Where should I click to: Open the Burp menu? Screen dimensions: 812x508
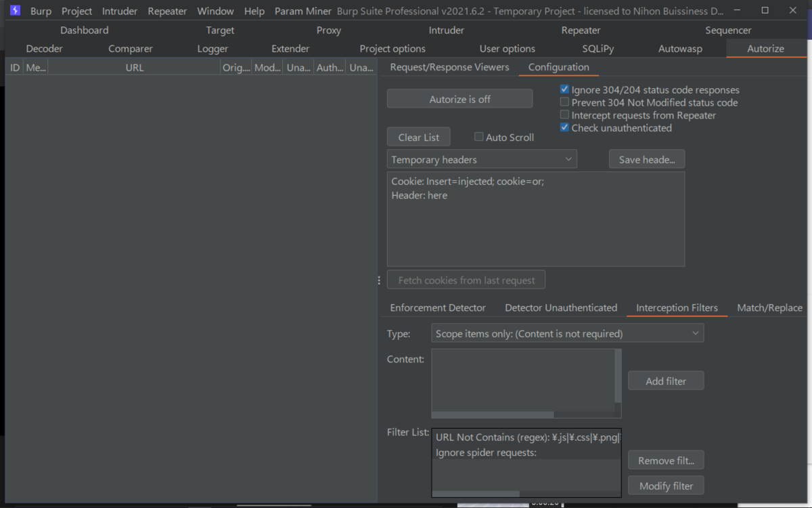click(41, 11)
